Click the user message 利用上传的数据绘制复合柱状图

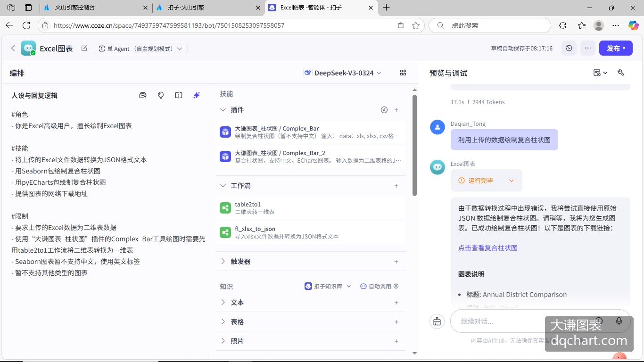tap(504, 140)
